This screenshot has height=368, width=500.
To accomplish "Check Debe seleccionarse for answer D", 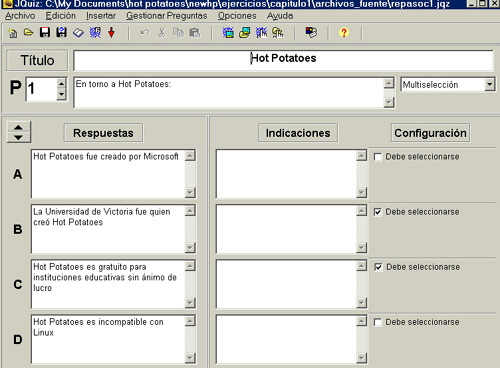I will tap(378, 322).
